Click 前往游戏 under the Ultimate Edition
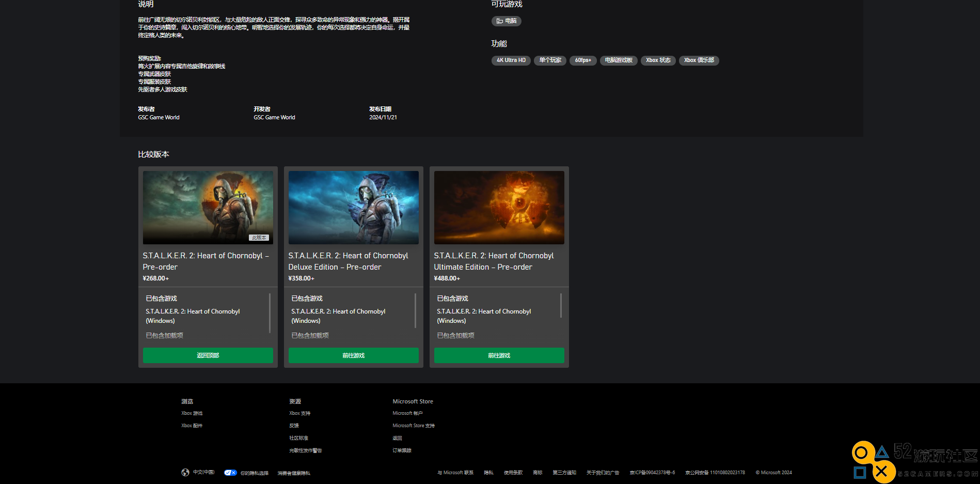This screenshot has width=980, height=484. click(x=499, y=355)
